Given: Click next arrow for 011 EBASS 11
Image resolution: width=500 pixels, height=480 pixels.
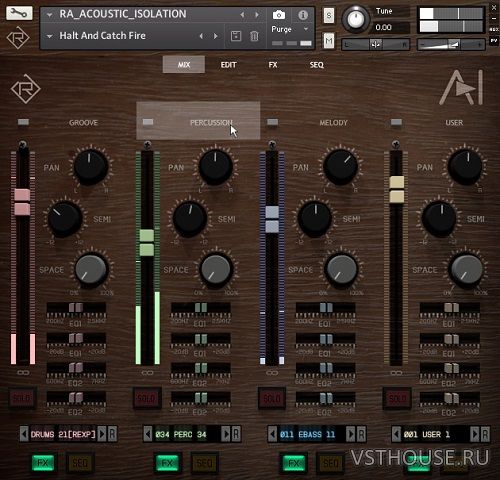Looking at the screenshot, I should click(351, 434).
